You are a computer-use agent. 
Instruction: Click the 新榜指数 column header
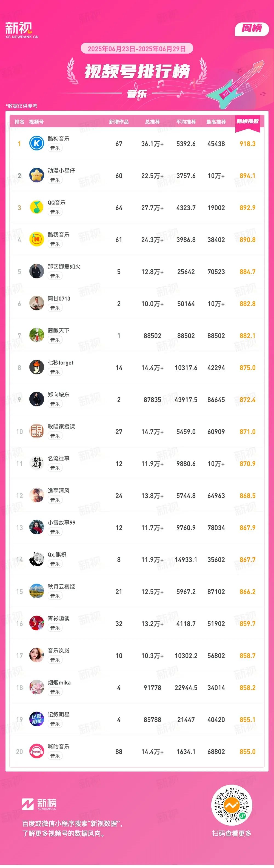pos(247,121)
